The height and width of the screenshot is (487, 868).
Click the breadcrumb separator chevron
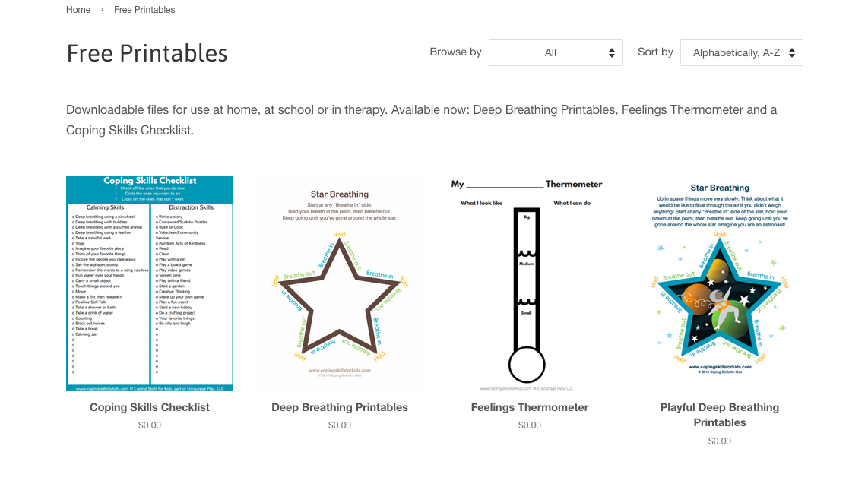point(103,9)
